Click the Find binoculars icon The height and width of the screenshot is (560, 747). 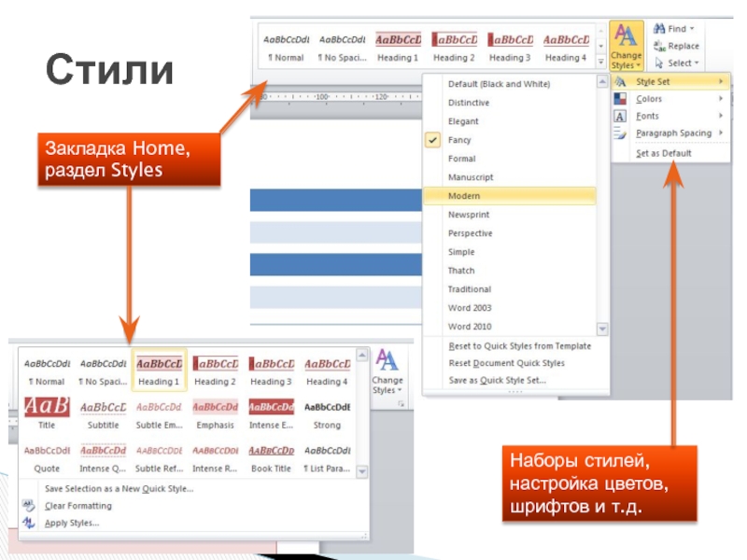tap(659, 29)
